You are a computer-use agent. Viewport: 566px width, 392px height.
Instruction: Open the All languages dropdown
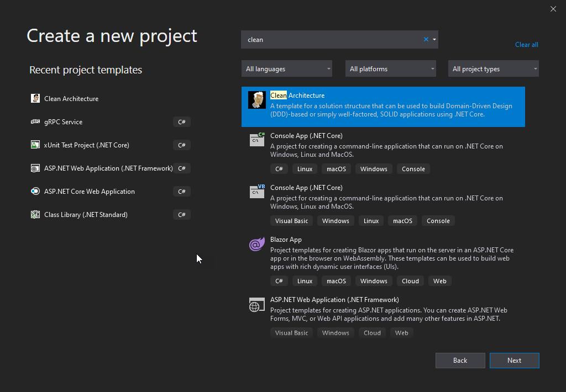[287, 68]
